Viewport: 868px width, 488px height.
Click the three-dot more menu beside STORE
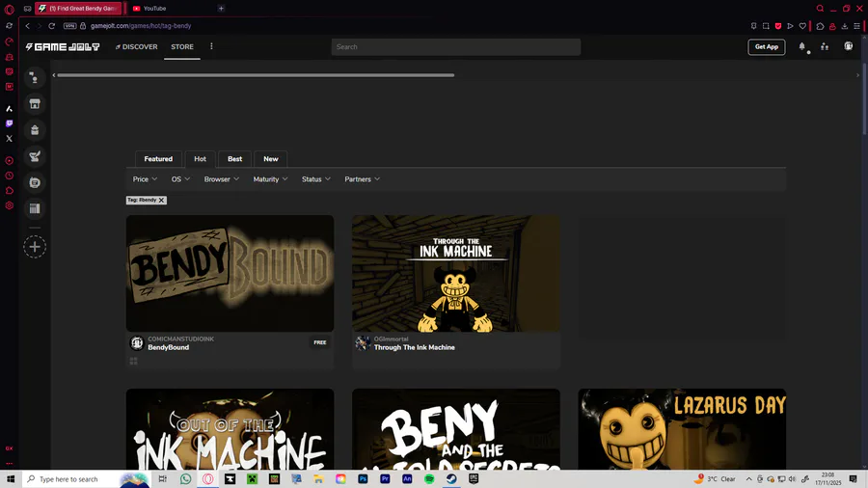tap(211, 46)
